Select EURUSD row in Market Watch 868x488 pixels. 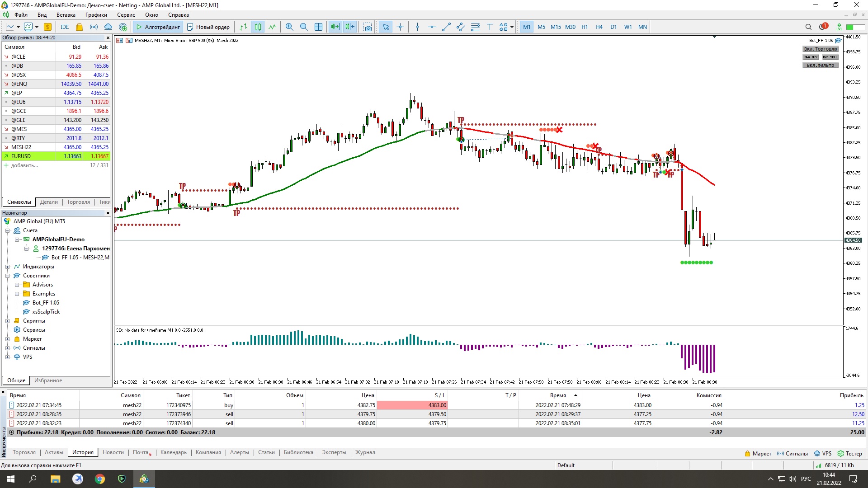click(21, 156)
